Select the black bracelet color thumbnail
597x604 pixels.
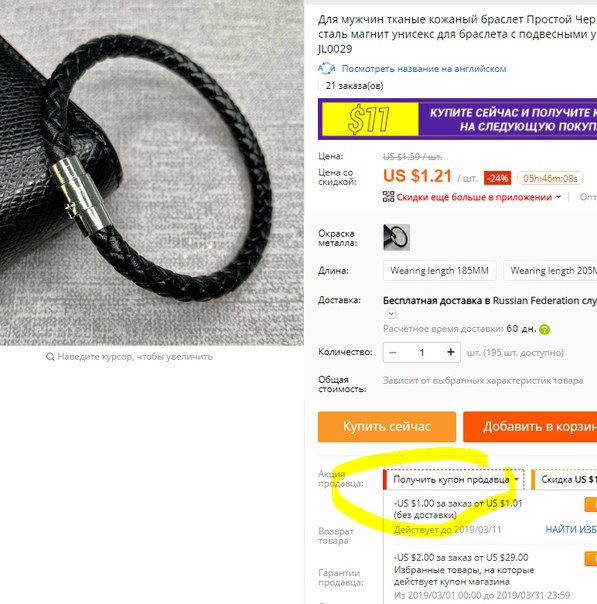[x=396, y=237]
